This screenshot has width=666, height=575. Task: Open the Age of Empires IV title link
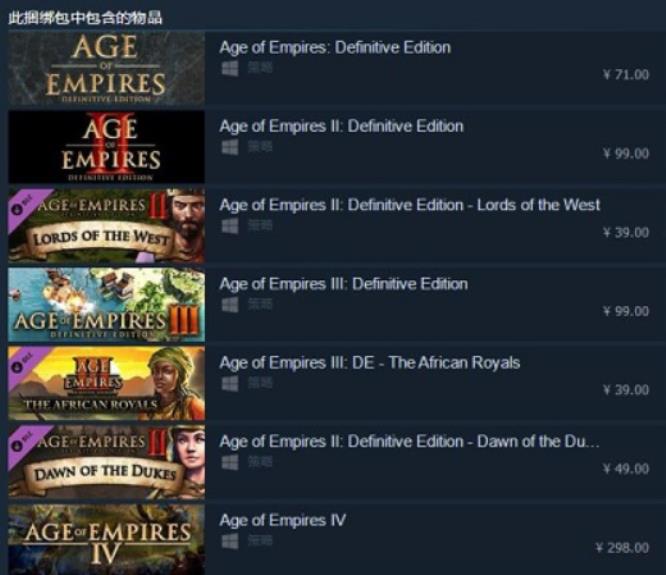pos(283,520)
